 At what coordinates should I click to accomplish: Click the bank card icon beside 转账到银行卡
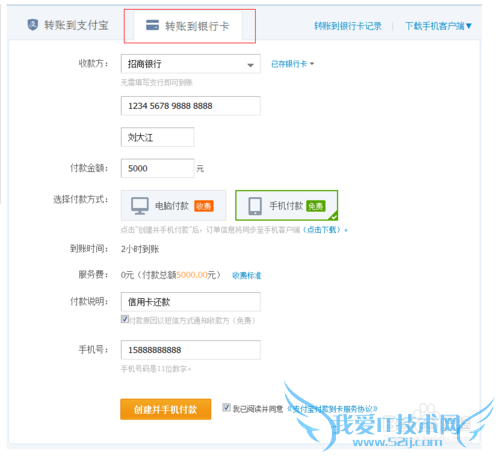tap(152, 25)
